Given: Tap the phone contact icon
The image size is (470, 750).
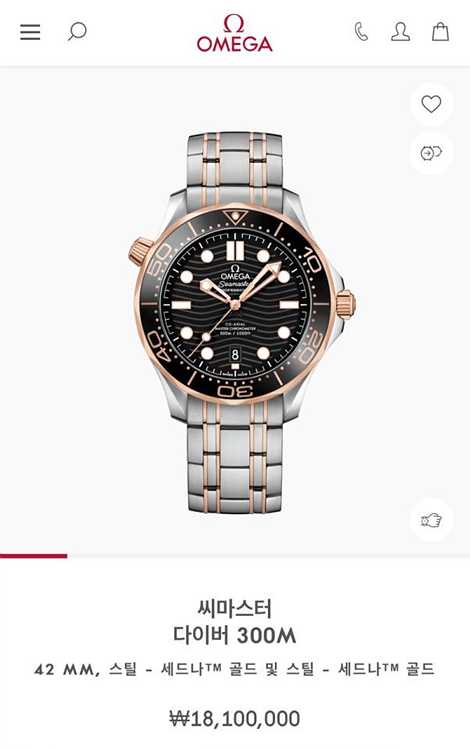Looking at the screenshot, I should (x=361, y=32).
